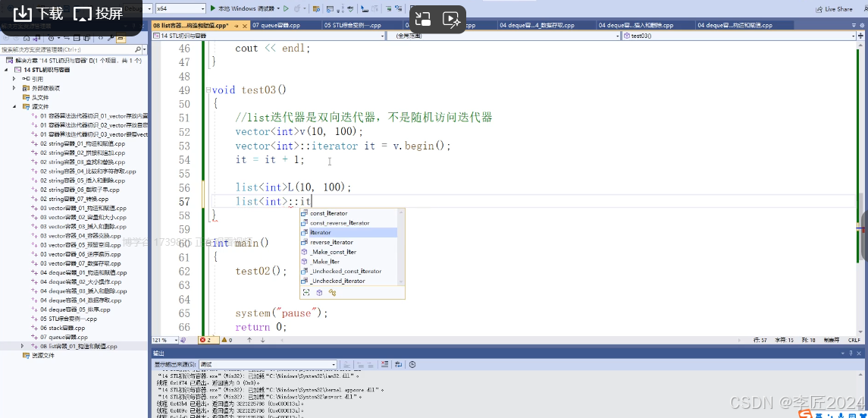Screen dimensions: 868x418
Task: Click the warning count indicator showing 0
Action: click(x=227, y=340)
